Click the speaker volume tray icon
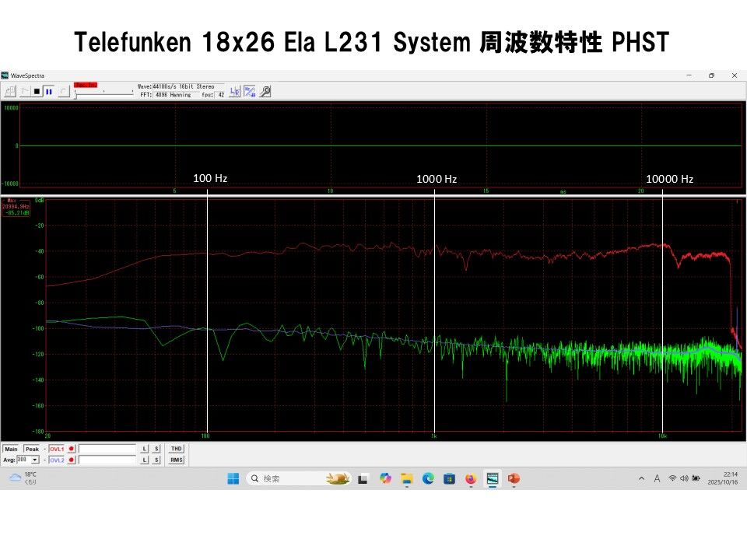Screen dimensions: 747x560 pos(684,478)
